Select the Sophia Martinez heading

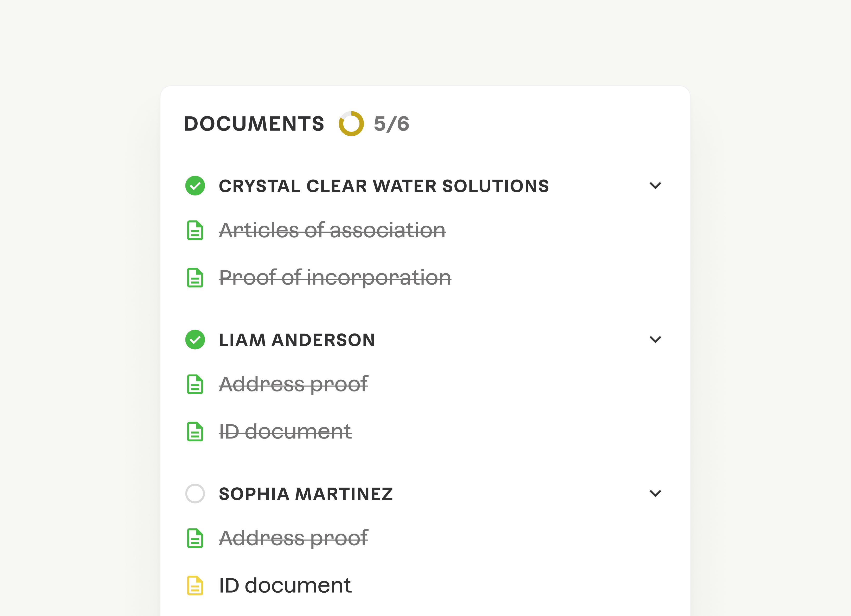point(306,494)
